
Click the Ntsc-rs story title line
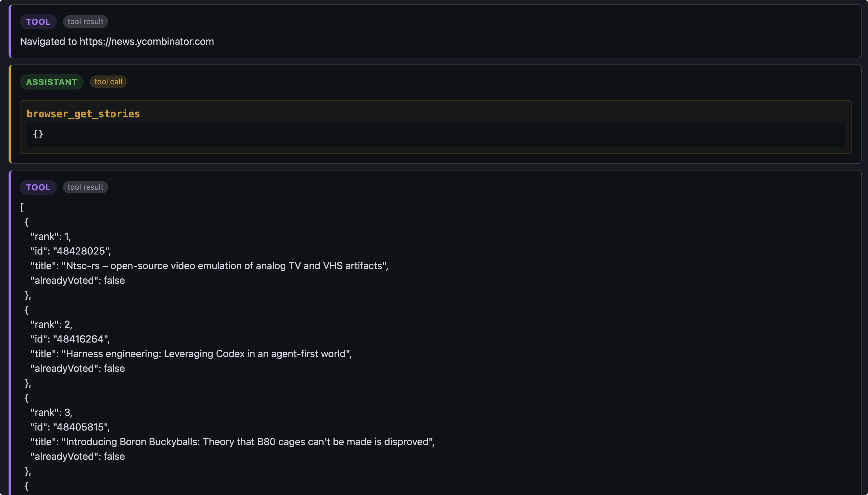coord(209,266)
